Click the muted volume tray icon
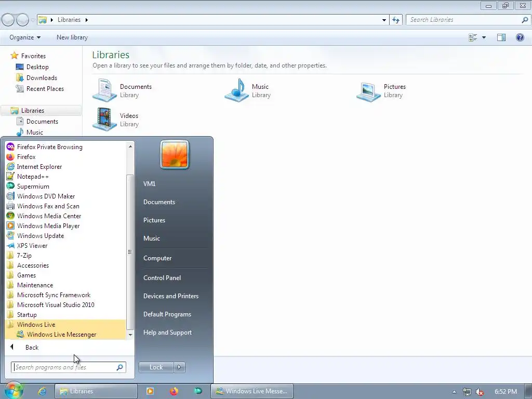532x399 pixels. (480, 392)
